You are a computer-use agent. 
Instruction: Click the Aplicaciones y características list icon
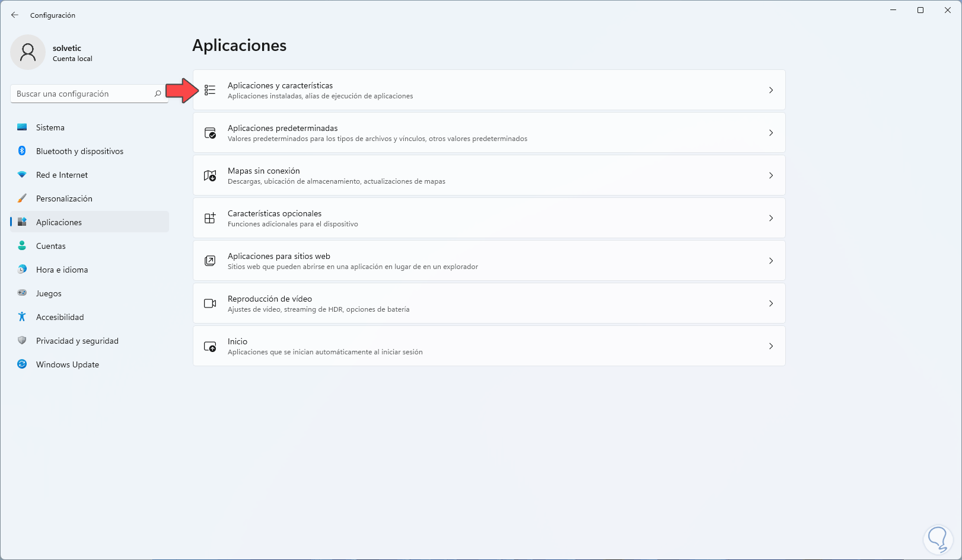pyautogui.click(x=210, y=90)
